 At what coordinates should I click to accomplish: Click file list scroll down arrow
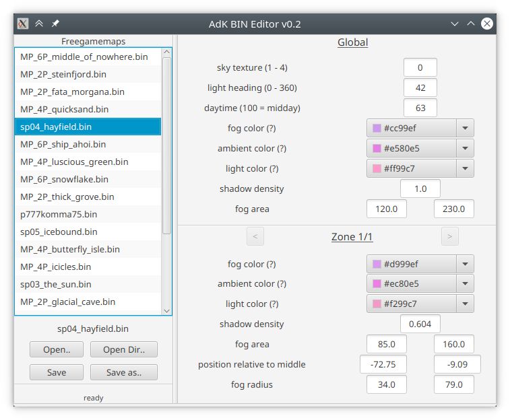166,311
